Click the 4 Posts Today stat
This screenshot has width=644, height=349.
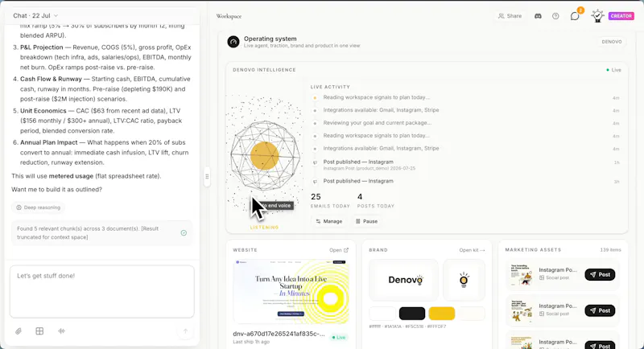[375, 200]
